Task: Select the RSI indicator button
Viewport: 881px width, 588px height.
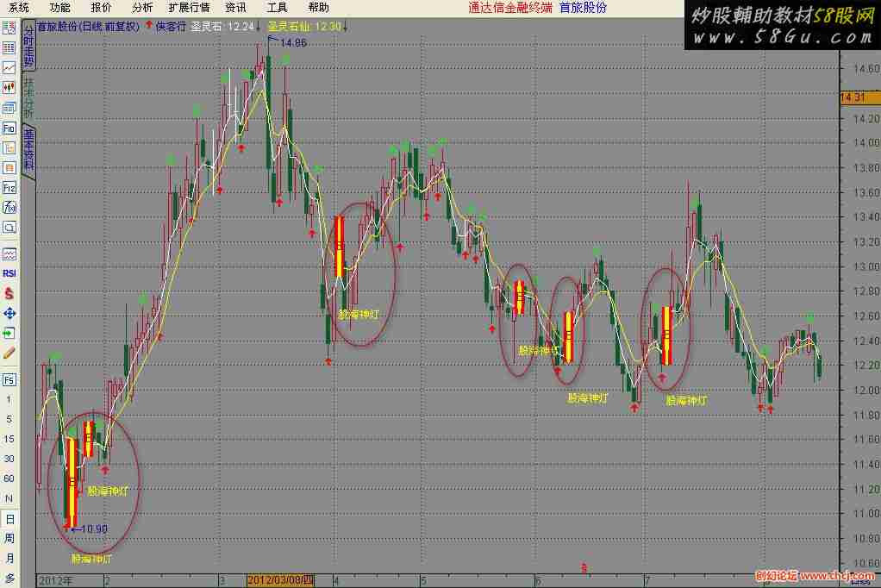Action: tap(9, 274)
